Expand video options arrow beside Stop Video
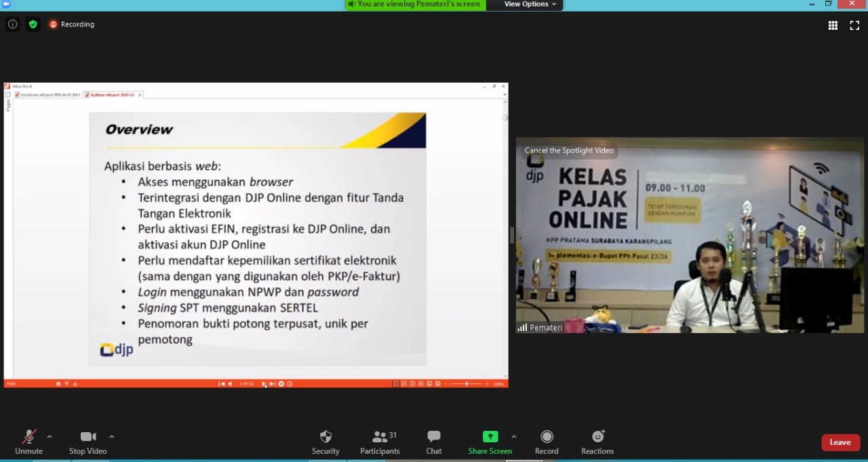Image resolution: width=868 pixels, height=462 pixels. point(112,436)
